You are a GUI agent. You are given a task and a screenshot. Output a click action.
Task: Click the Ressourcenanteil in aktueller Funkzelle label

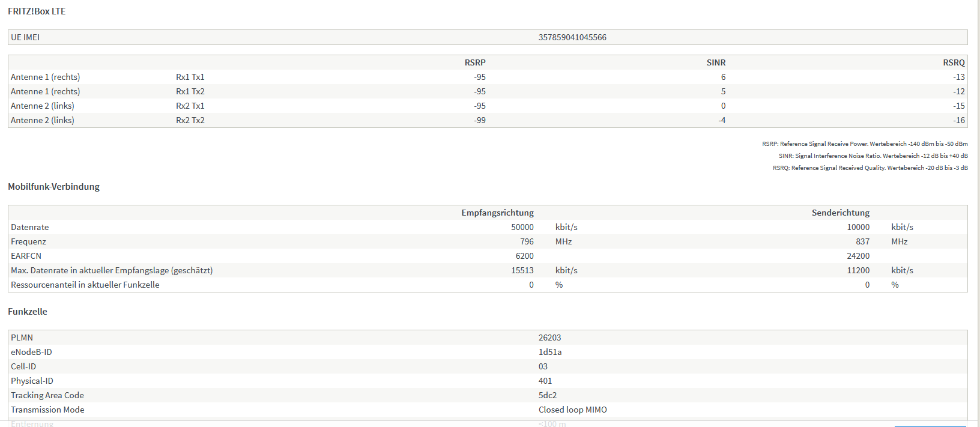(x=85, y=285)
